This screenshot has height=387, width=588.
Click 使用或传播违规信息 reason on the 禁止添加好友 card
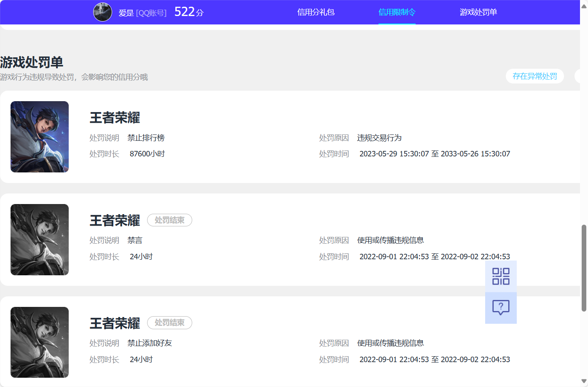(x=390, y=343)
